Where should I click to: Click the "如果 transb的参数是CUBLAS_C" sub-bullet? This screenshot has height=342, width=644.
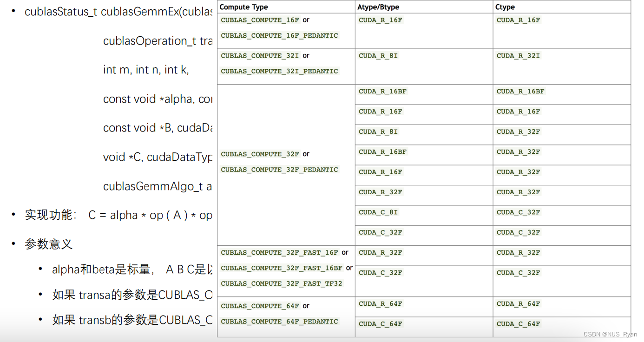pos(132,320)
